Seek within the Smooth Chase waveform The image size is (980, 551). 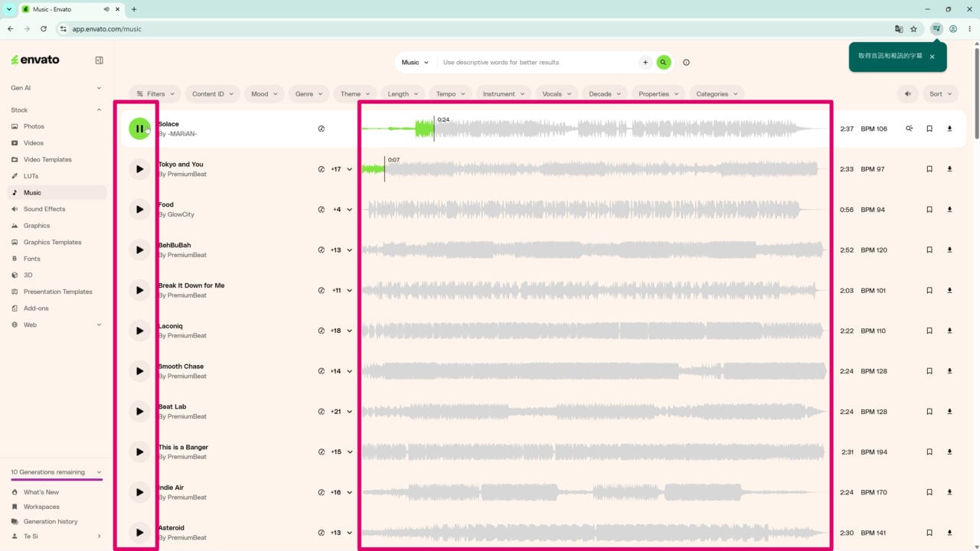tap(594, 371)
